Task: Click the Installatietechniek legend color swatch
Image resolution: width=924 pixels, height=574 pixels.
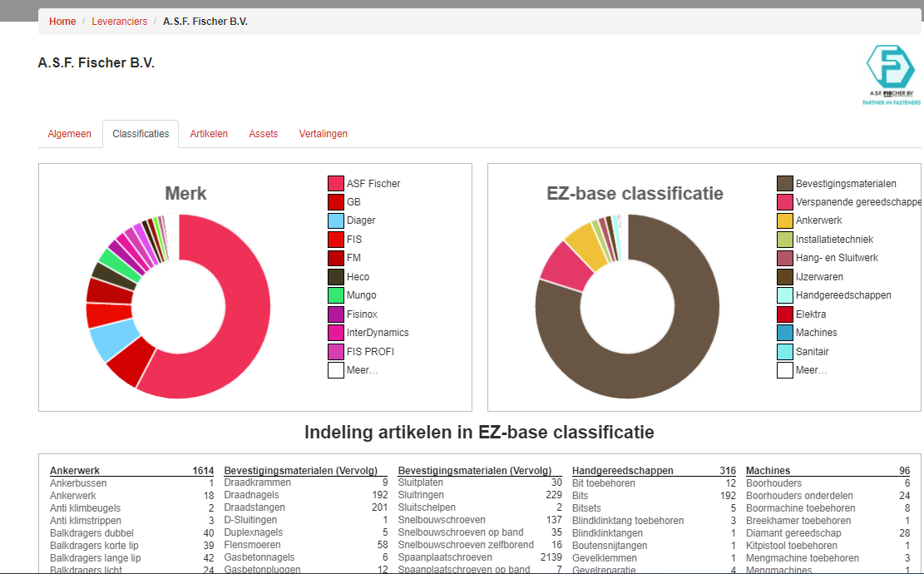Action: click(785, 240)
